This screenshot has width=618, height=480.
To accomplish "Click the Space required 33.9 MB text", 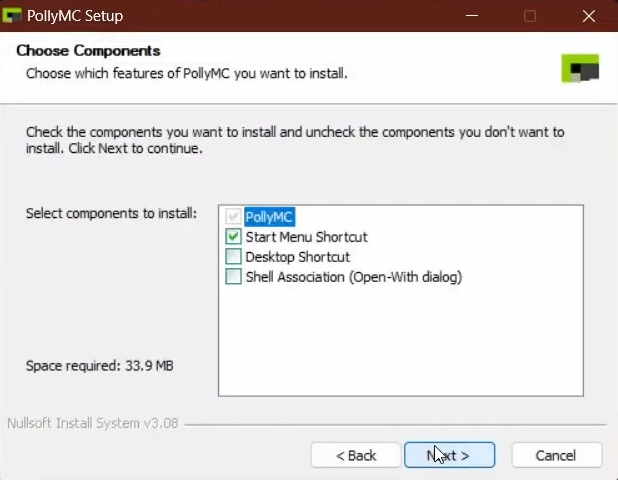I will pyautogui.click(x=100, y=366).
